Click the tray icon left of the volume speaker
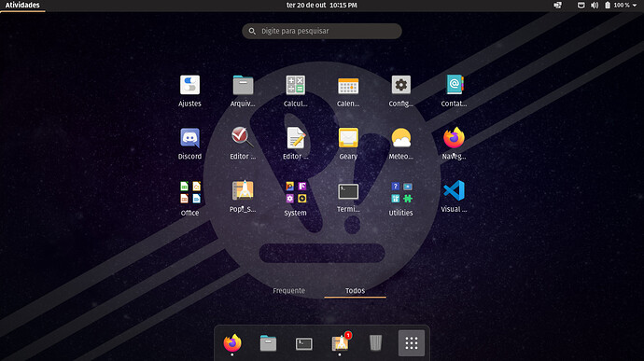Image resolution: width=644 pixels, height=361 pixels. pyautogui.click(x=581, y=6)
